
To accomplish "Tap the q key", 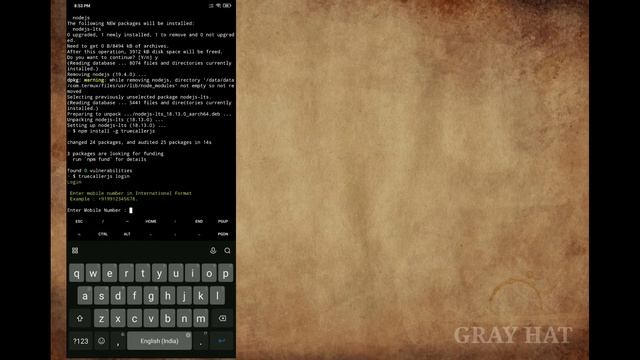I will coord(77,273).
